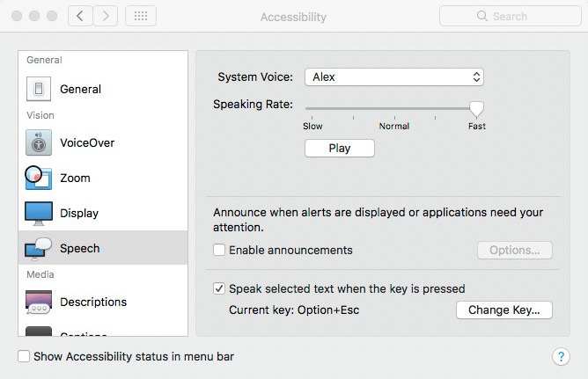
Task: Select the Speech label in sidebar list
Action: pos(80,249)
